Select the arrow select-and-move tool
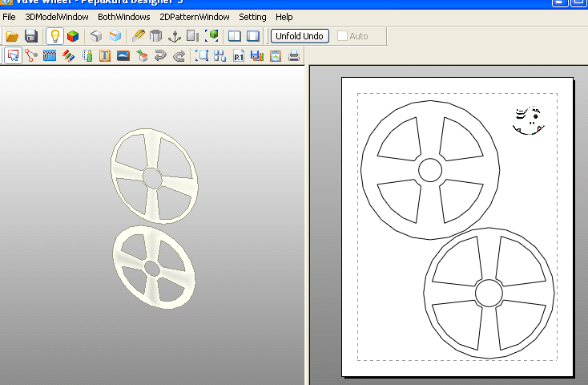Image resolution: width=588 pixels, height=385 pixels. 13,56
